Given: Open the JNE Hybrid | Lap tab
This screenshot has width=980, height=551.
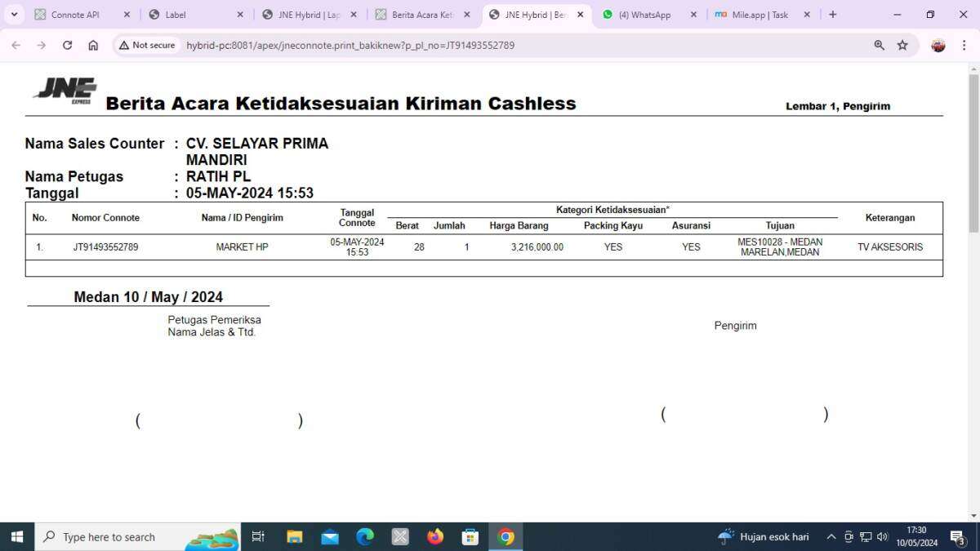Looking at the screenshot, I should click(x=310, y=15).
